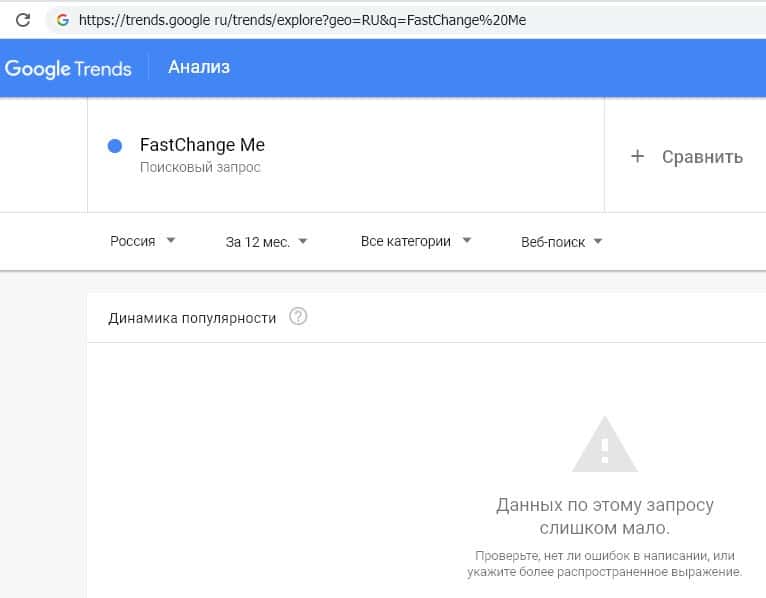Focus the address bar URL field
This screenshot has width=766, height=598.
(x=400, y=20)
